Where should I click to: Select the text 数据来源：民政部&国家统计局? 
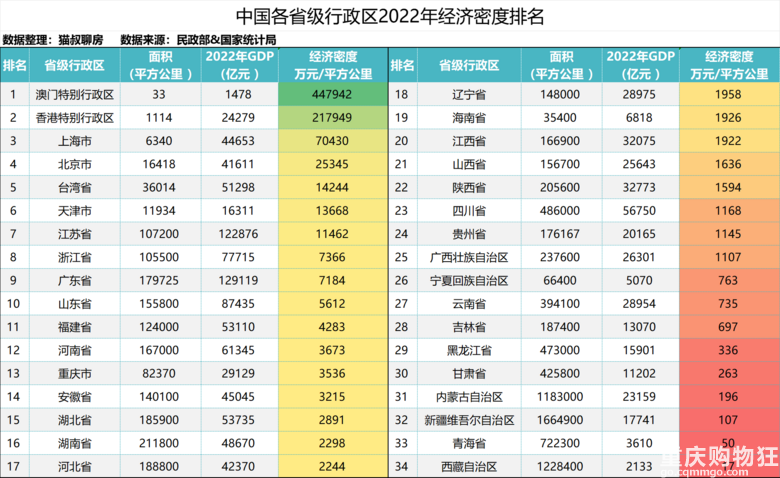198,40
